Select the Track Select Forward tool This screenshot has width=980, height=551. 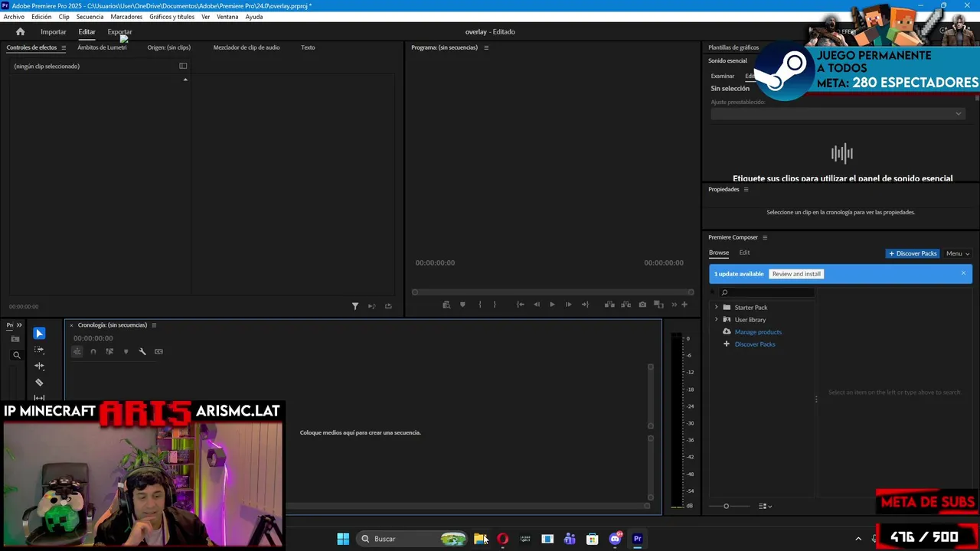click(x=39, y=350)
